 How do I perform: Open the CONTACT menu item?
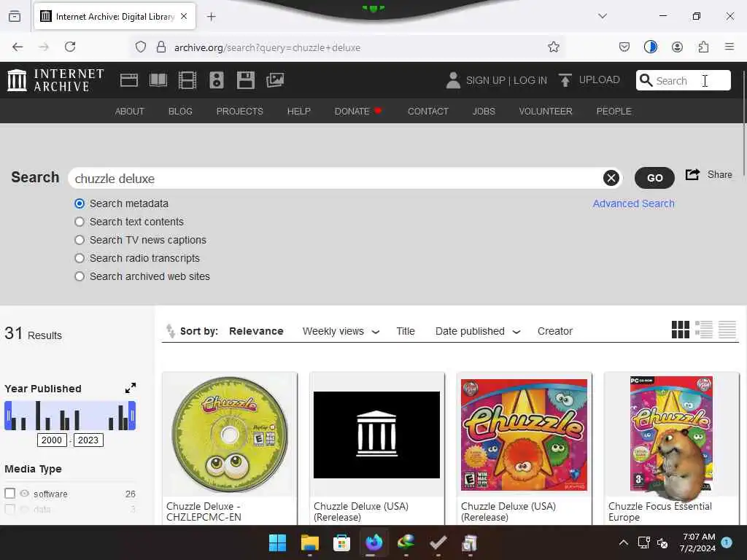coord(428,112)
